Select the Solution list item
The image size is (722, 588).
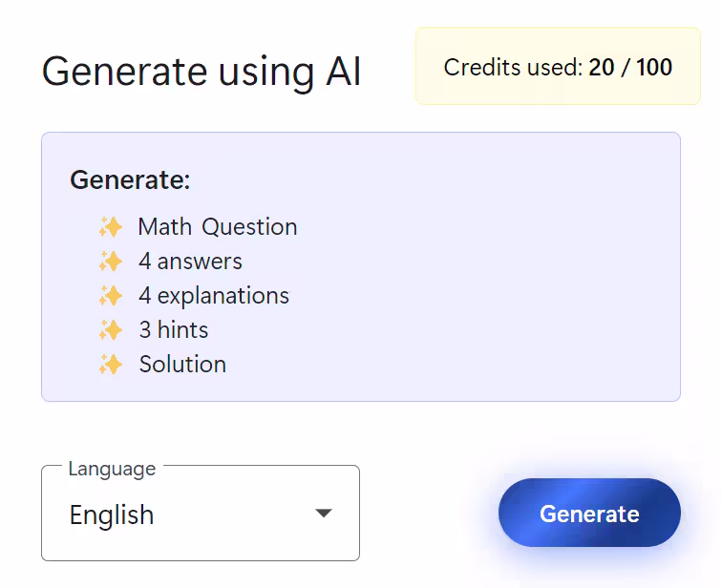[x=182, y=365]
